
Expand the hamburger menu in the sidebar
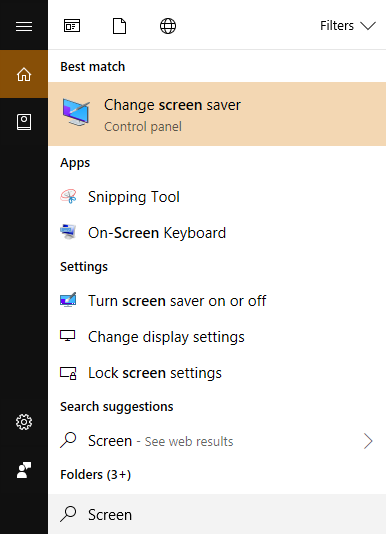point(24,26)
